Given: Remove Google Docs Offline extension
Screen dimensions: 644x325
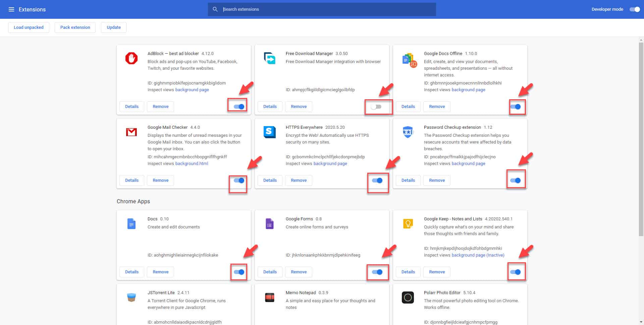Looking at the screenshot, I should point(437,107).
